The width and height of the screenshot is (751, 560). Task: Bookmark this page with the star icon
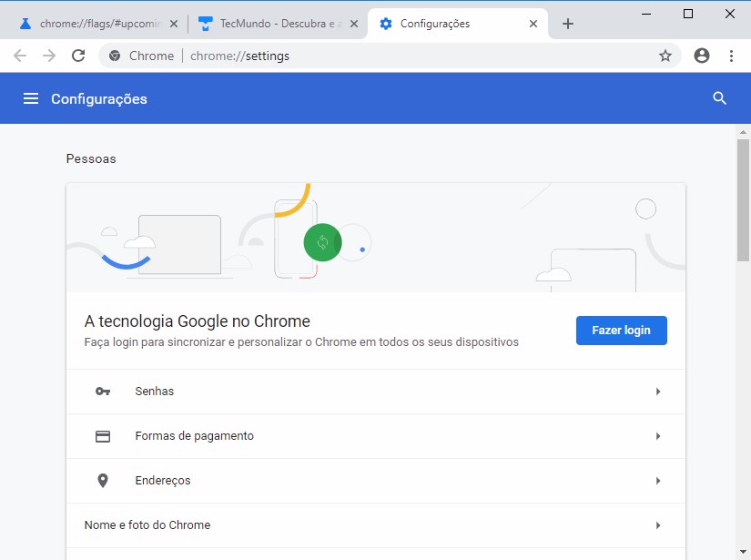pyautogui.click(x=665, y=56)
